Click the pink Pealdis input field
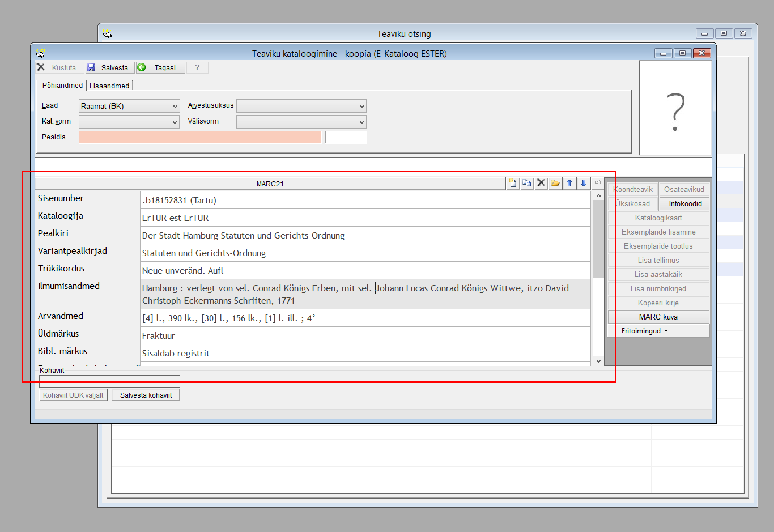 tap(200, 137)
